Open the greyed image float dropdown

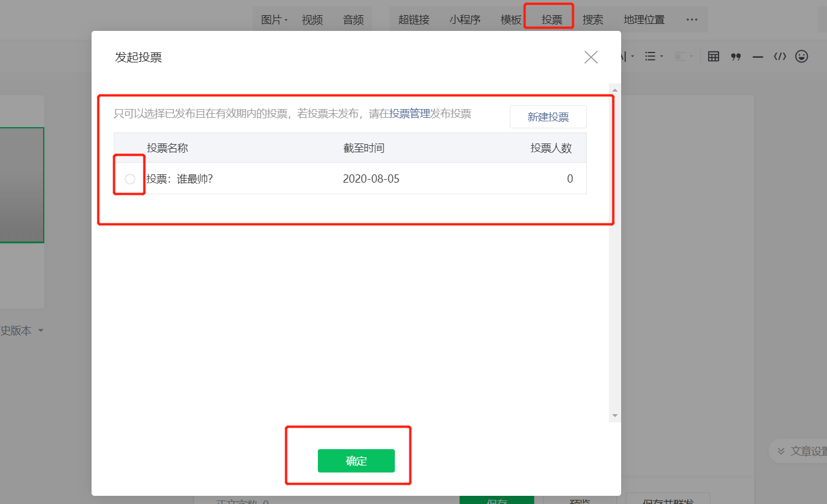[x=684, y=57]
